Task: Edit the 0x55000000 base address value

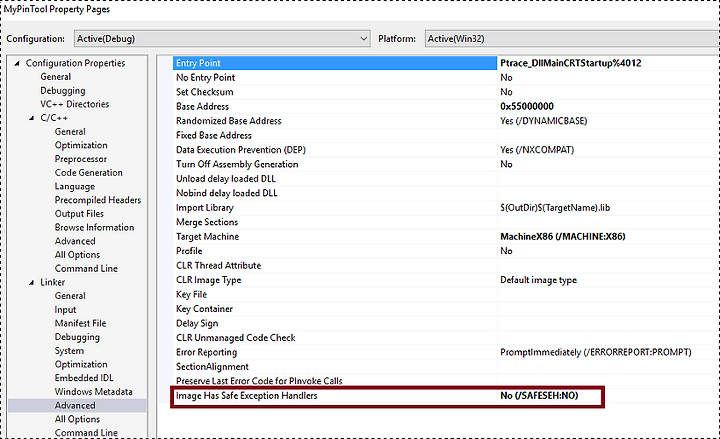Action: [527, 107]
